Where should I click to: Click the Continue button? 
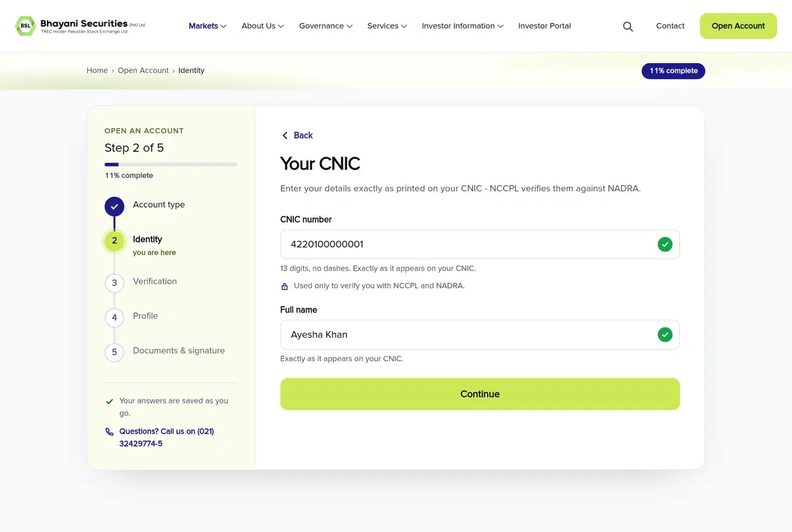tap(480, 394)
